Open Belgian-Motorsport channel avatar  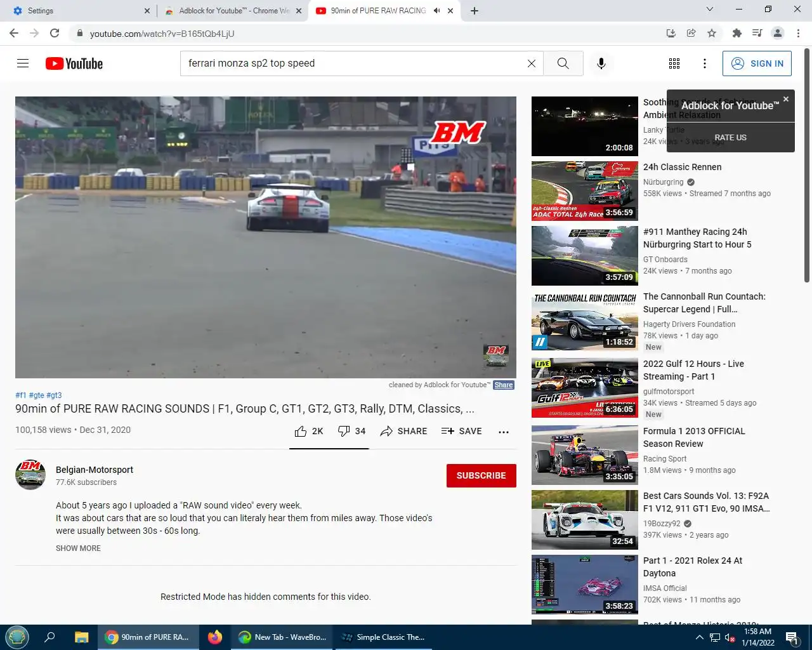click(x=30, y=475)
